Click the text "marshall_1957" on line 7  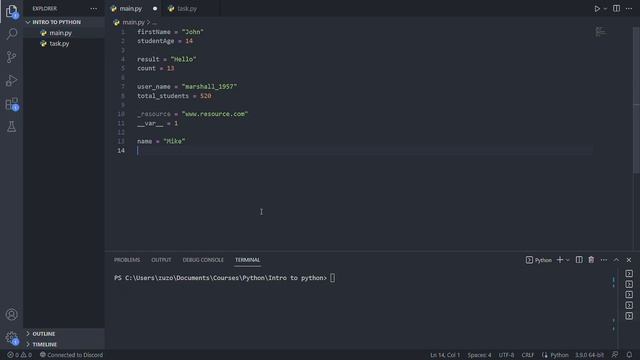[x=209, y=87]
